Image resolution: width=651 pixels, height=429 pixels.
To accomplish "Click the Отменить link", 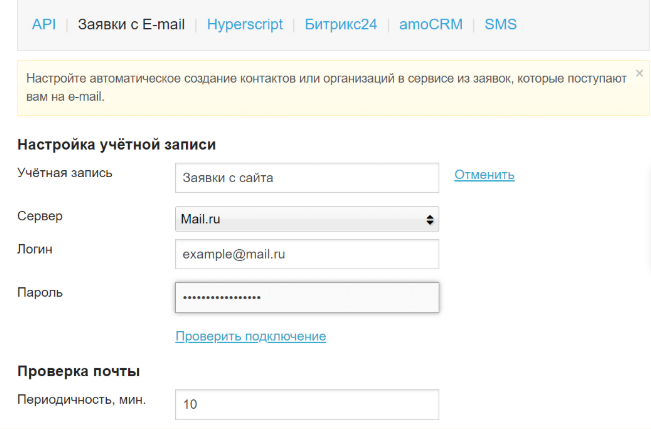I will click(484, 175).
